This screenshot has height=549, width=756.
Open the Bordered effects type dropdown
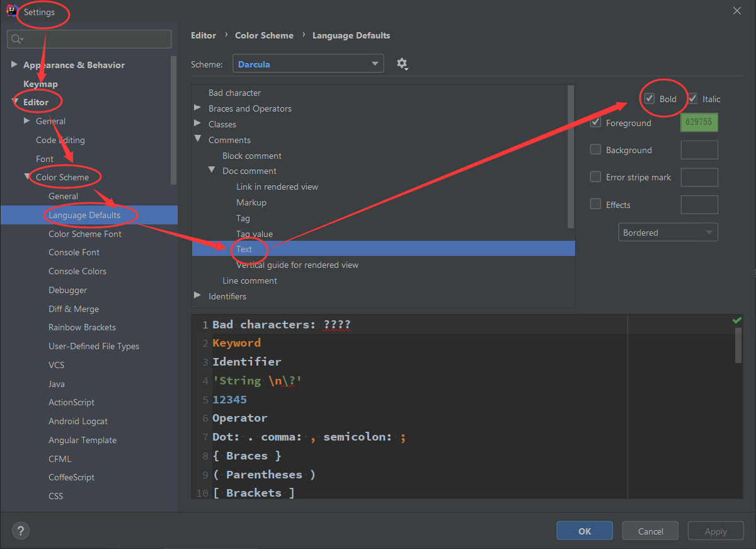(668, 233)
